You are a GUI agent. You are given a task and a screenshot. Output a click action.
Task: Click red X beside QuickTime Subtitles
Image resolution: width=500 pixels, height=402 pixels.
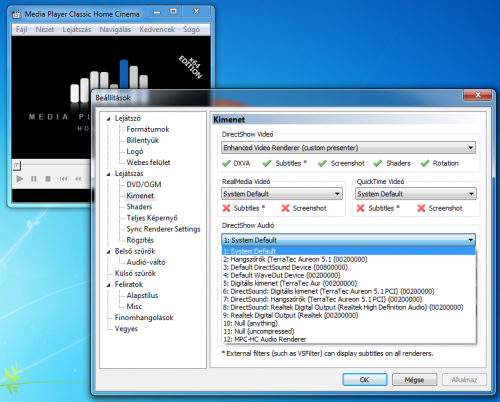coord(360,208)
